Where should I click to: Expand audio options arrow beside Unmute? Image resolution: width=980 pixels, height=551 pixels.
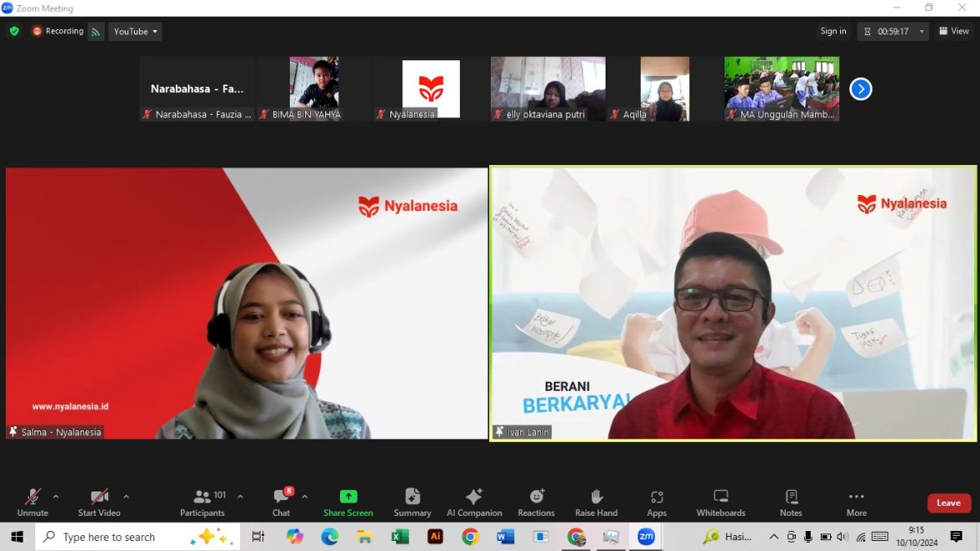[56, 497]
